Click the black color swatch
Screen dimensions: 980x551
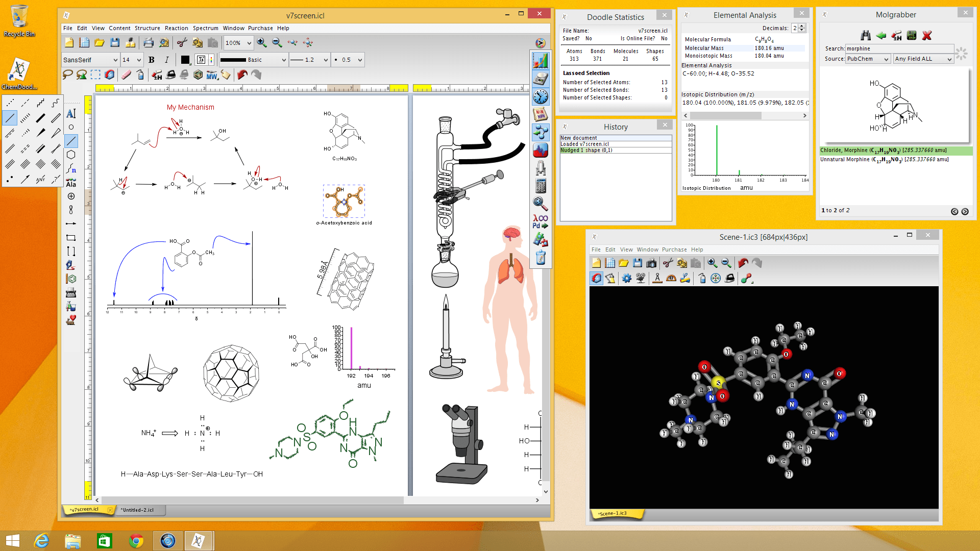tap(185, 60)
